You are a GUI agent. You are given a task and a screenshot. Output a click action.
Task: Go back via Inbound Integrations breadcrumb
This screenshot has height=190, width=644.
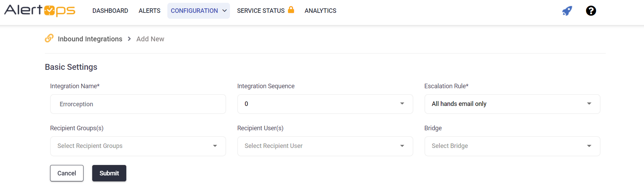(90, 39)
